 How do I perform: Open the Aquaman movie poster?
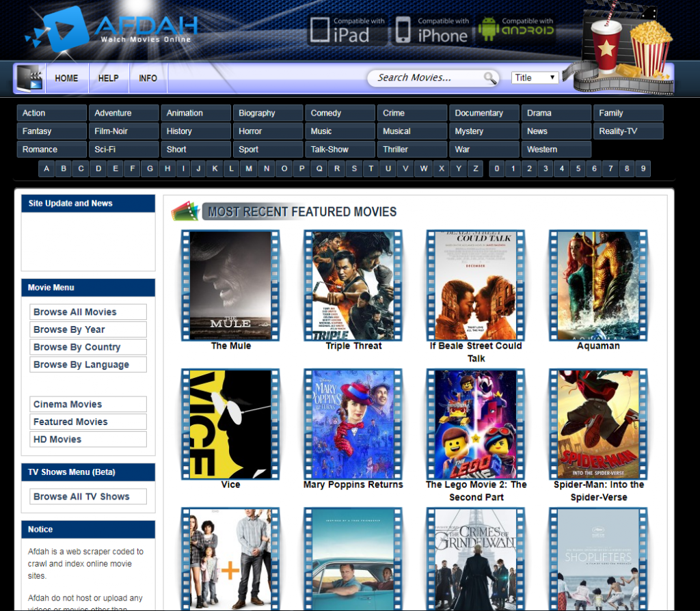[x=598, y=285]
